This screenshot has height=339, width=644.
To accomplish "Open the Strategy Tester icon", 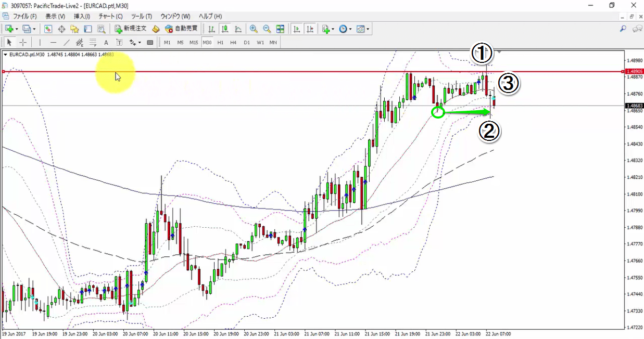I will 102,29.
